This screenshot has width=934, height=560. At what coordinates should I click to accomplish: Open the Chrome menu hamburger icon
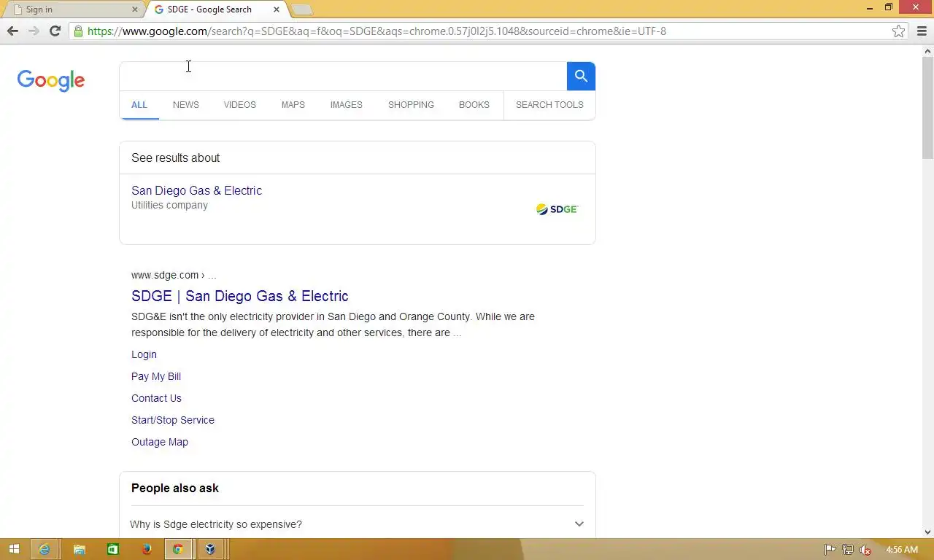(922, 31)
